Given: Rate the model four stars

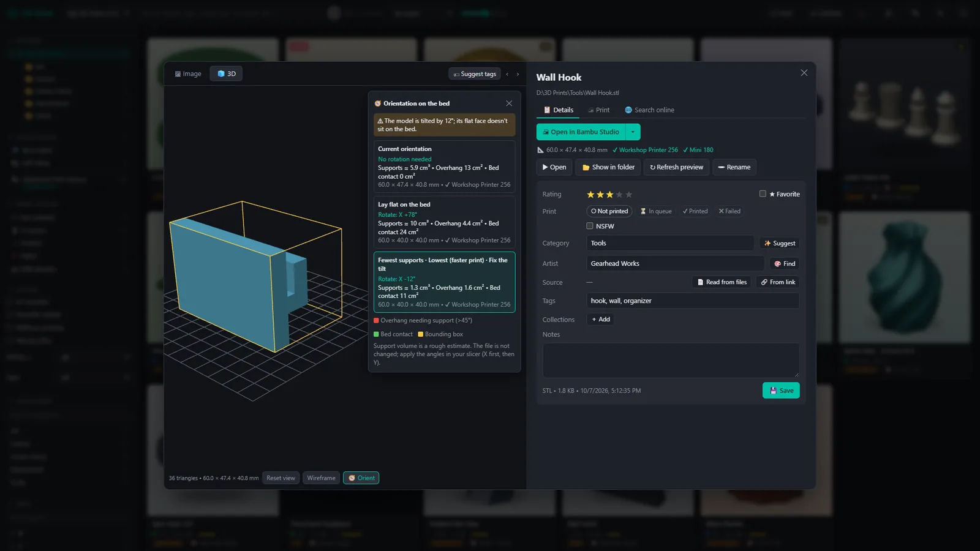Looking at the screenshot, I should click(619, 195).
